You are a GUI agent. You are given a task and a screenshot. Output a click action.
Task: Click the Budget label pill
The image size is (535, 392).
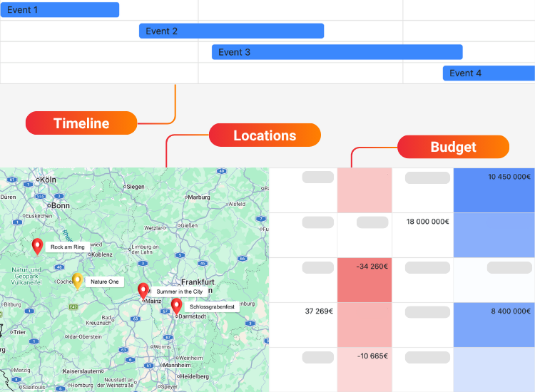point(453,147)
